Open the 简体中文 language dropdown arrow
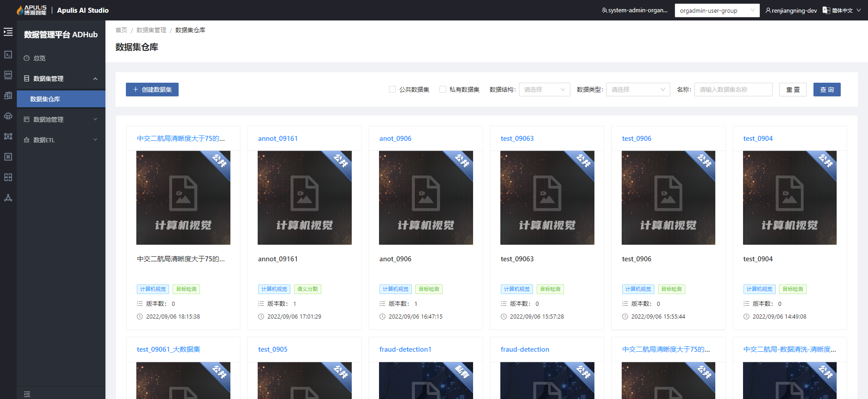This screenshot has height=399, width=868. (x=858, y=10)
